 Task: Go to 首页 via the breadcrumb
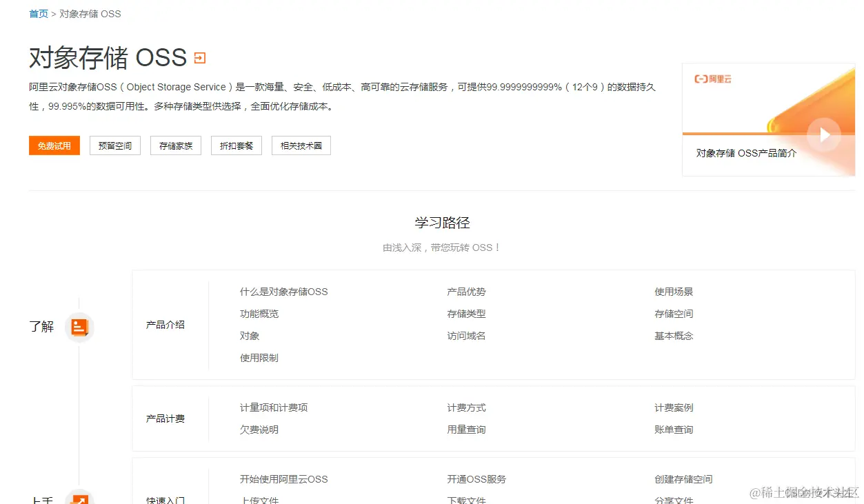[x=39, y=14]
